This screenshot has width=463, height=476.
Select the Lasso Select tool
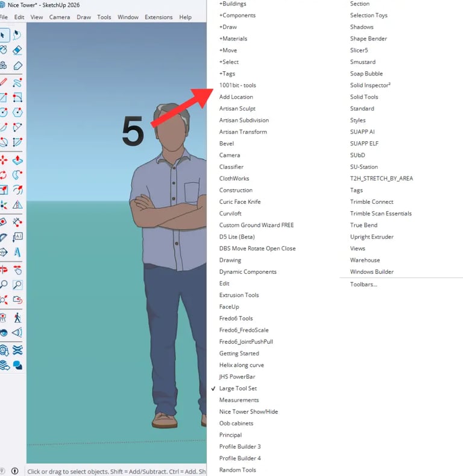(17, 35)
